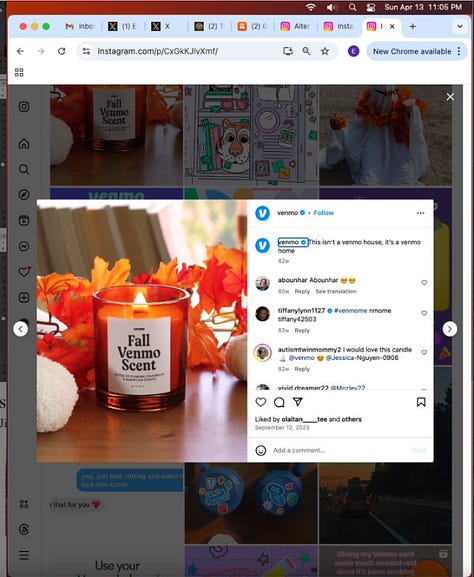Click the address bar URL
474x577 pixels.
pyautogui.click(x=158, y=51)
